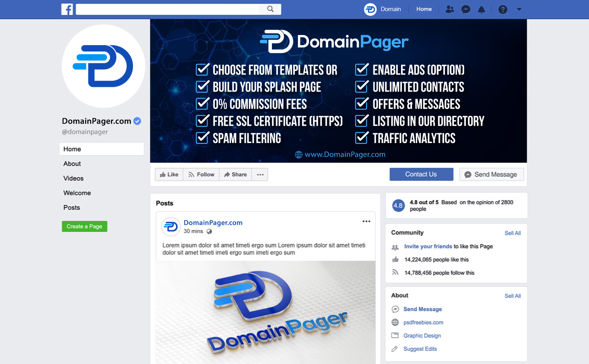Click the Send Message button under cover
Image resolution: width=589 pixels, height=364 pixels.
(491, 174)
